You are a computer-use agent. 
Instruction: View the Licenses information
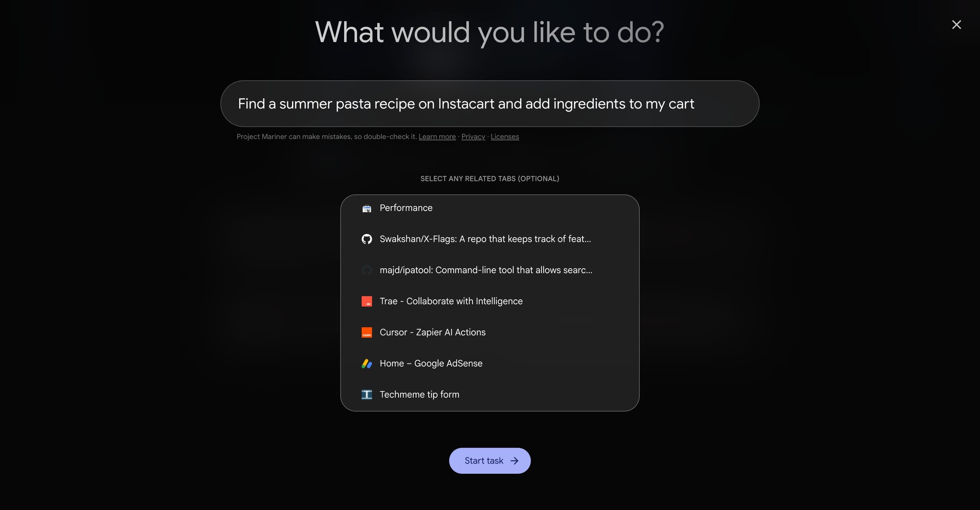[x=505, y=136]
